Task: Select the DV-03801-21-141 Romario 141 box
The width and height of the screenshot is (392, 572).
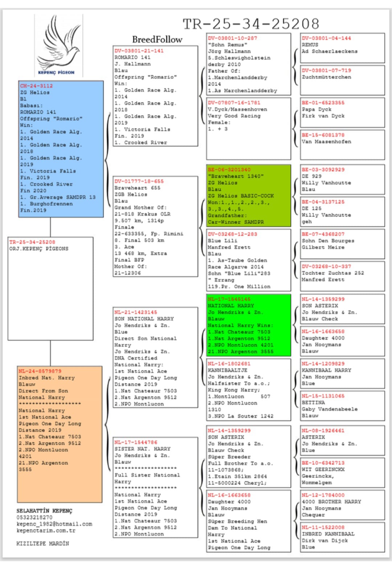Action: [x=155, y=96]
